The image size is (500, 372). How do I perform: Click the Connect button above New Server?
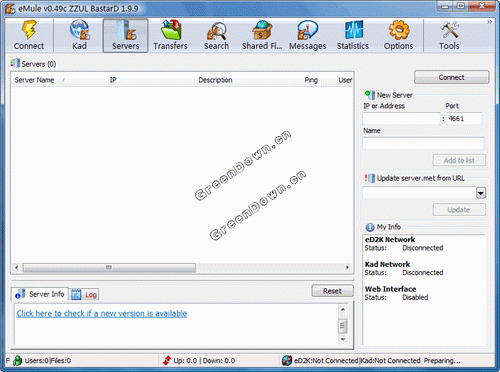[451, 77]
